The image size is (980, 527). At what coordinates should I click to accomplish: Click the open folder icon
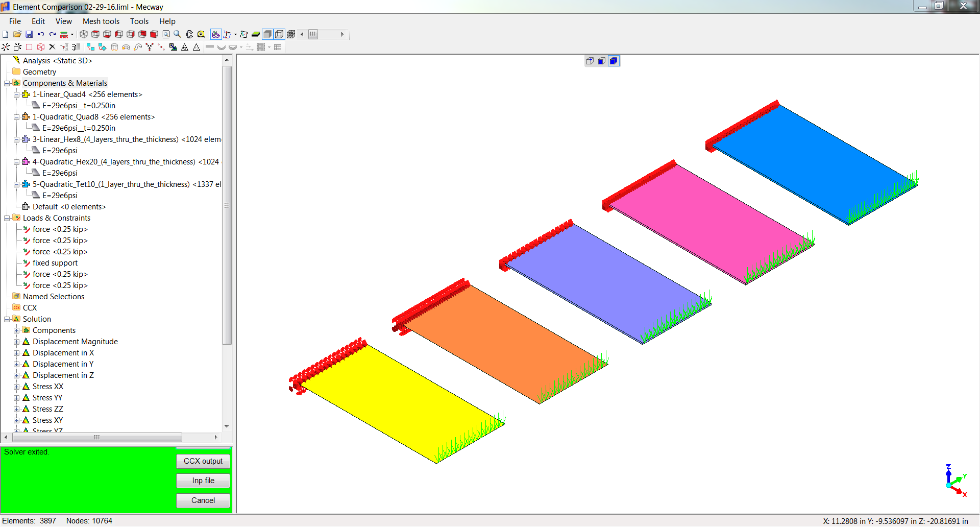[17, 34]
